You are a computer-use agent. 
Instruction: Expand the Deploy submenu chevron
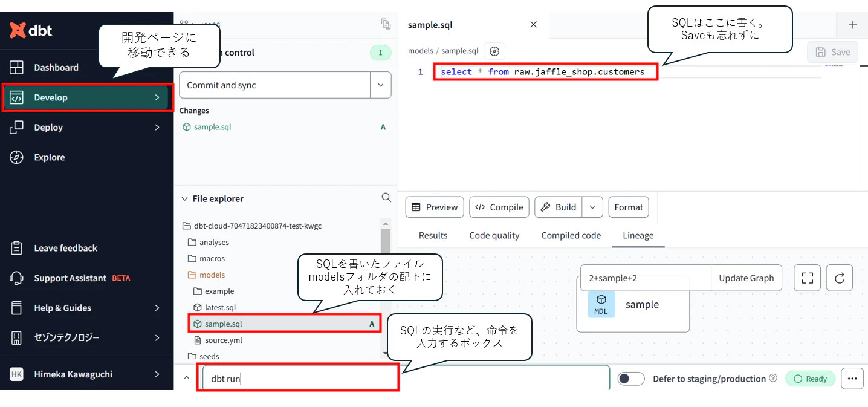pos(157,127)
